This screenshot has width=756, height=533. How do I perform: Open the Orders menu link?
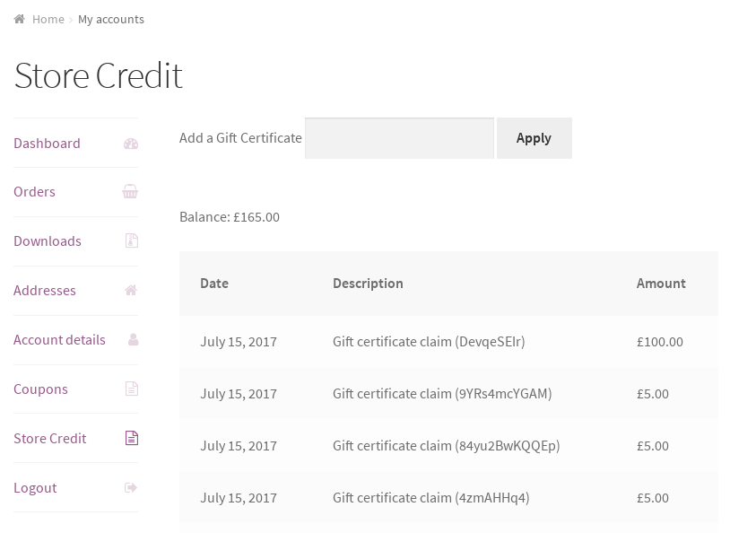coord(34,192)
